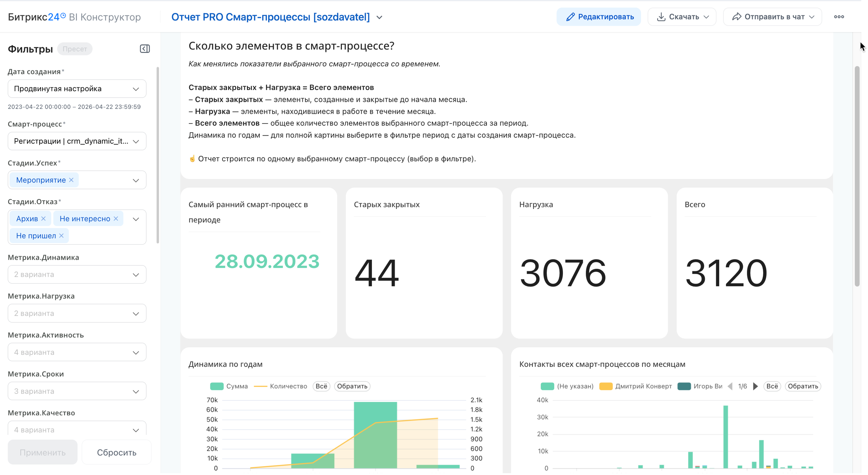Open the Скачать download menu
The width and height of the screenshot is (868, 475).
click(x=682, y=17)
